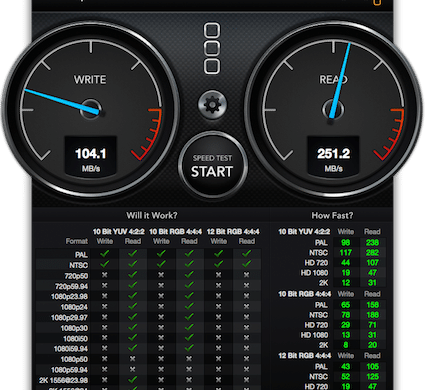Viewport: 425px width, 390px height.
Task: Click the 1080p23.98 format row label
Action: pyautogui.click(x=69, y=297)
